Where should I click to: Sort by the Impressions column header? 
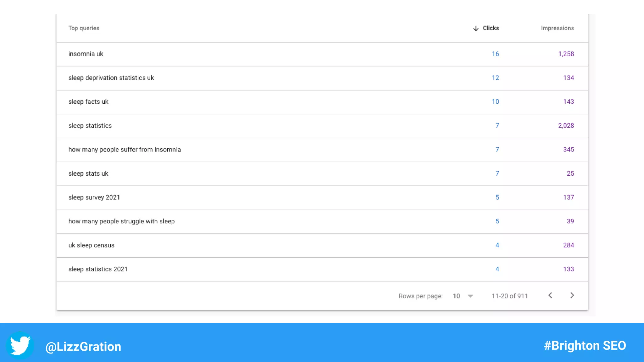tap(557, 28)
